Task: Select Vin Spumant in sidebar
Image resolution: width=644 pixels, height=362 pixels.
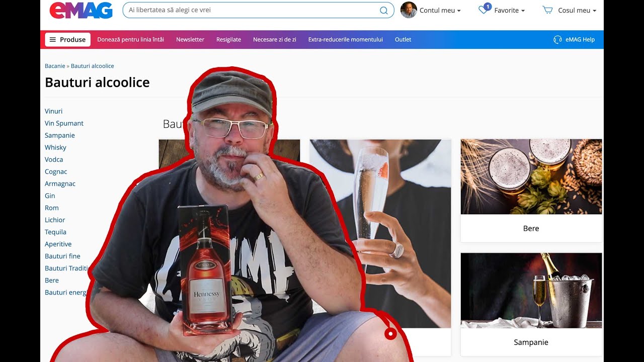Action: (64, 123)
